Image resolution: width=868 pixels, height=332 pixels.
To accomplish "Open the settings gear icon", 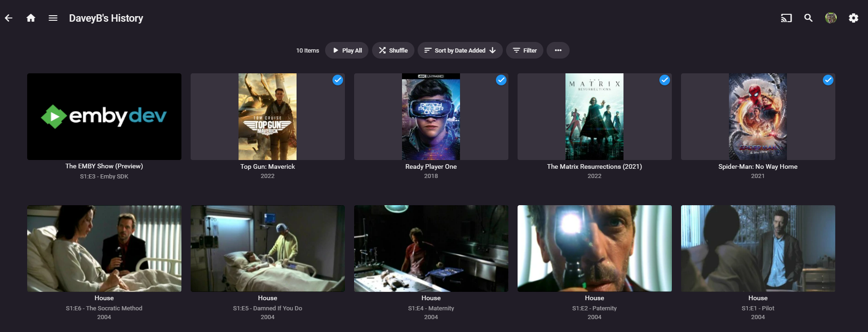I will pyautogui.click(x=853, y=18).
